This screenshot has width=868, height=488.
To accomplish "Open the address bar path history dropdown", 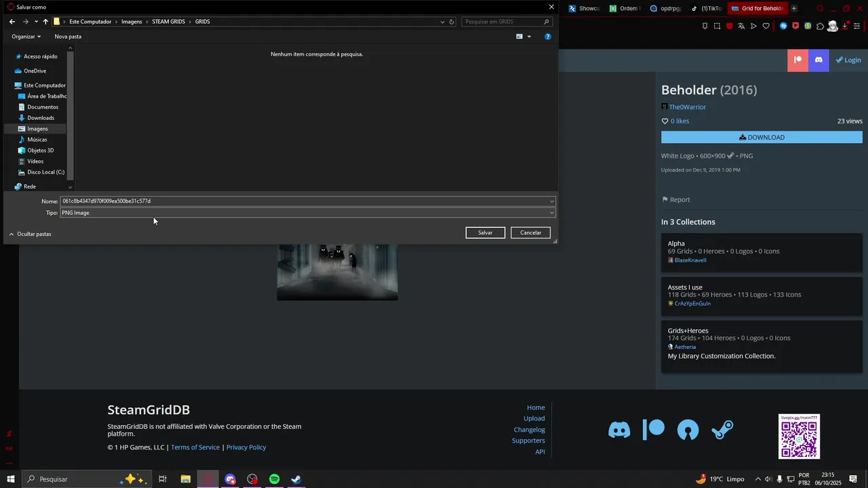I will pyautogui.click(x=442, y=22).
